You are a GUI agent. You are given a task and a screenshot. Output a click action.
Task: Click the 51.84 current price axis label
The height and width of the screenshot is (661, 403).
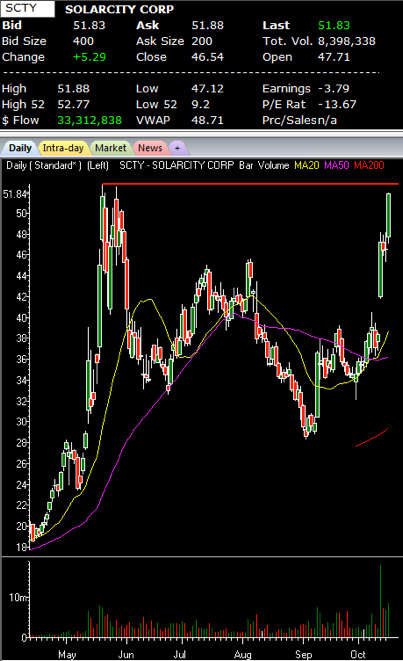click(16, 194)
